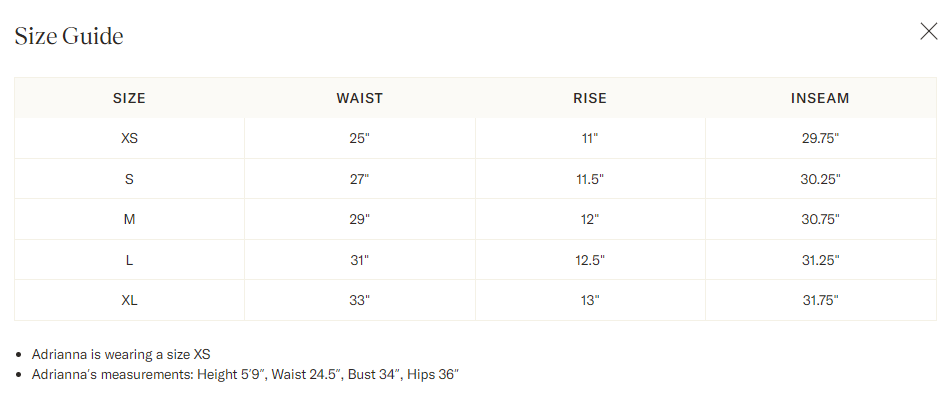Screen dimensions: 952x410
Task: Click the WAIST column header
Action: coord(359,98)
